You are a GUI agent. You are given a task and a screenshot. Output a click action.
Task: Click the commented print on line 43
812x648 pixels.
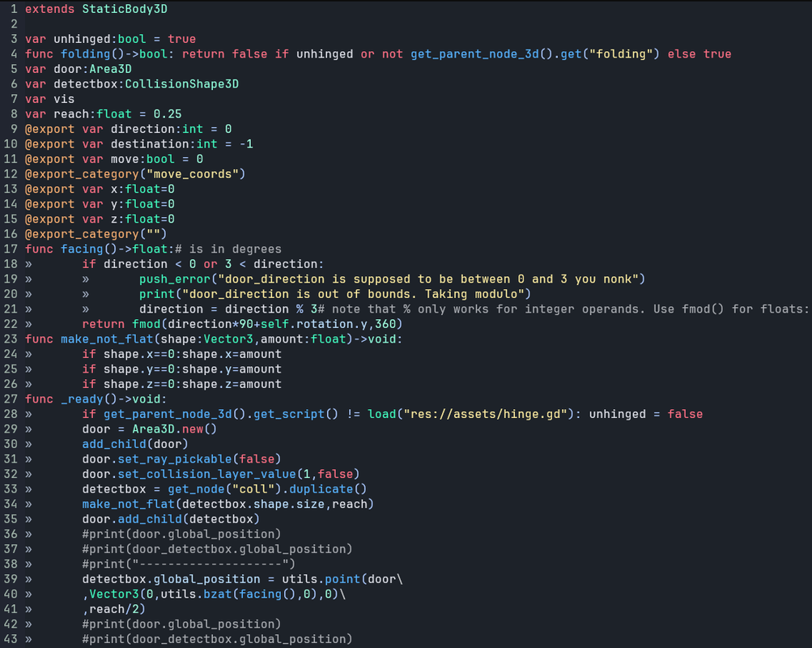(x=218, y=640)
